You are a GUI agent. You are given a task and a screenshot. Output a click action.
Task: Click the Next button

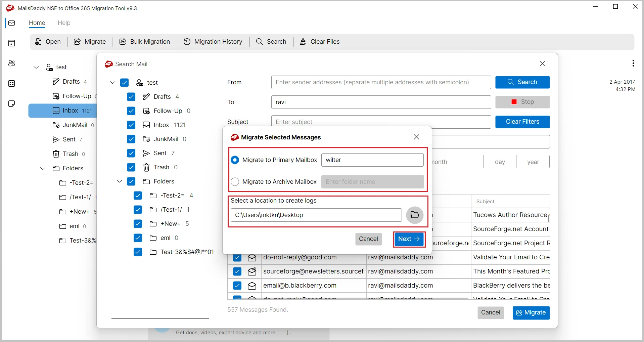point(409,239)
